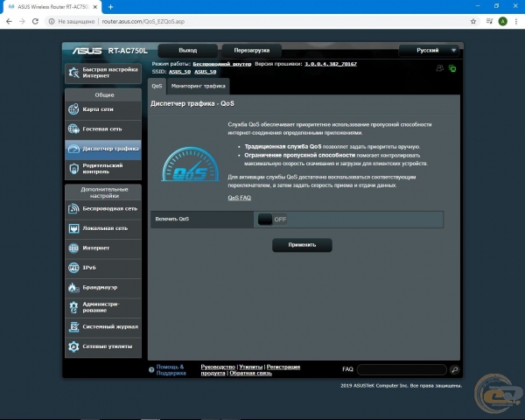
Task: Open Network Tools (Сетевые утилиты) icon
Action: 73,346
